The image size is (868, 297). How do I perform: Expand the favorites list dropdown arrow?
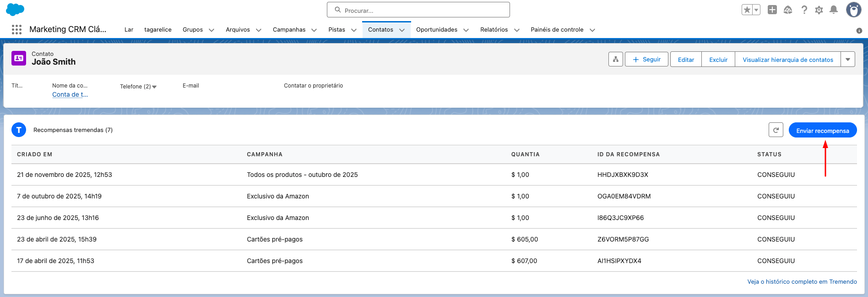tap(756, 10)
